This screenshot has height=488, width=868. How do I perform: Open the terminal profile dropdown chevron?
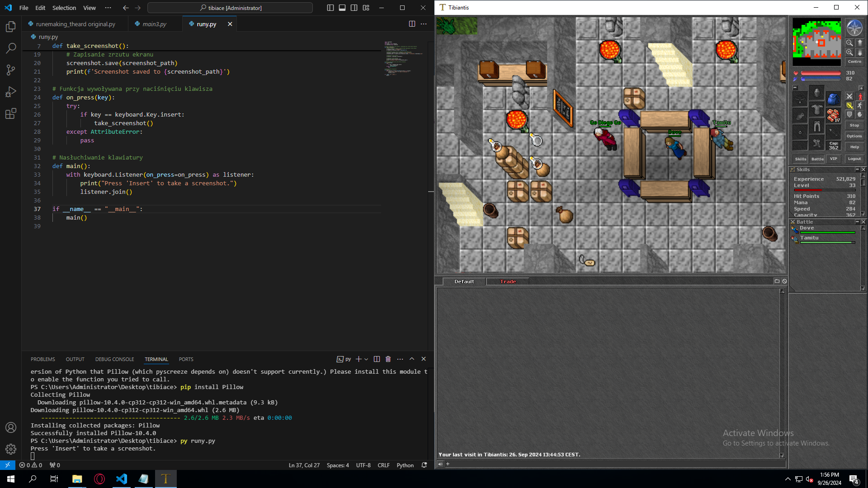[366, 359]
